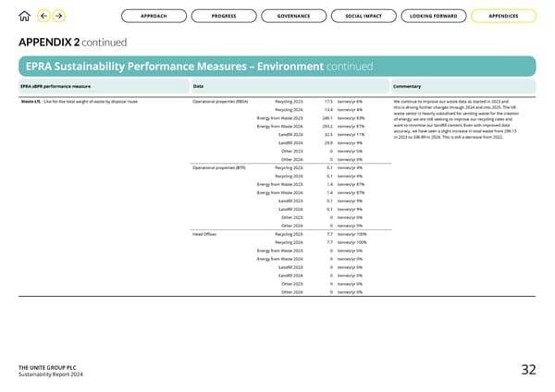The width and height of the screenshot is (555, 392).
Task: Click the Head Offices row label
Action: (204, 234)
